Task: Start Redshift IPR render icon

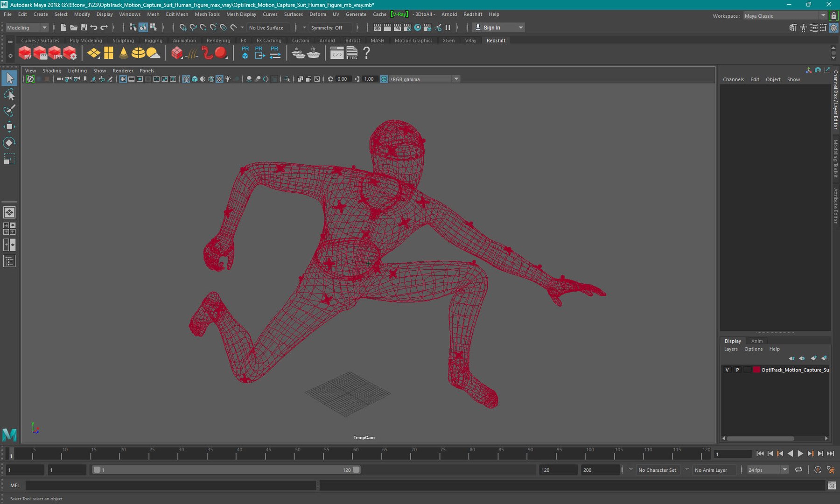Action: [x=55, y=53]
